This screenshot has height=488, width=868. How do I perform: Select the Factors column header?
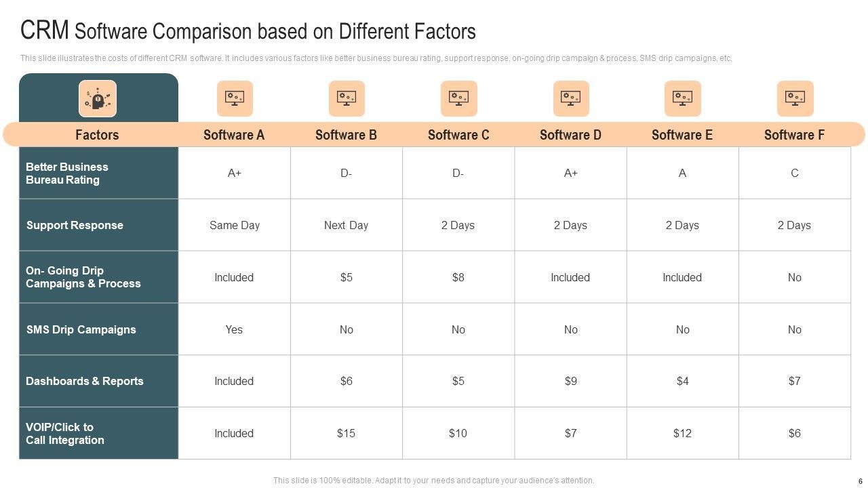97,135
